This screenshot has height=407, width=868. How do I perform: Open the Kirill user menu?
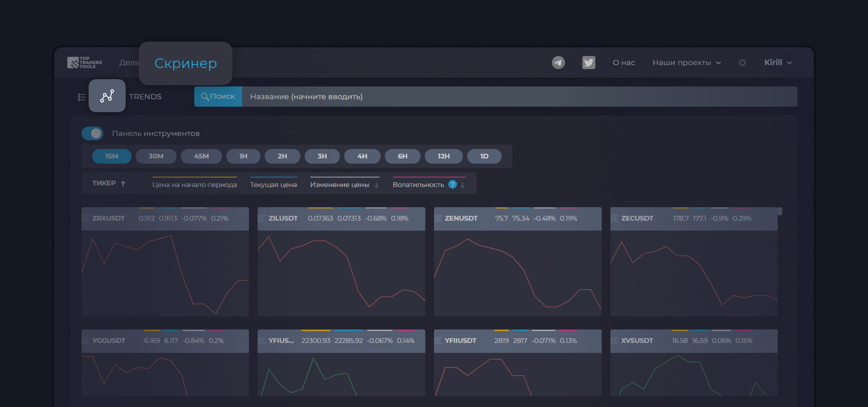pyautogui.click(x=778, y=62)
